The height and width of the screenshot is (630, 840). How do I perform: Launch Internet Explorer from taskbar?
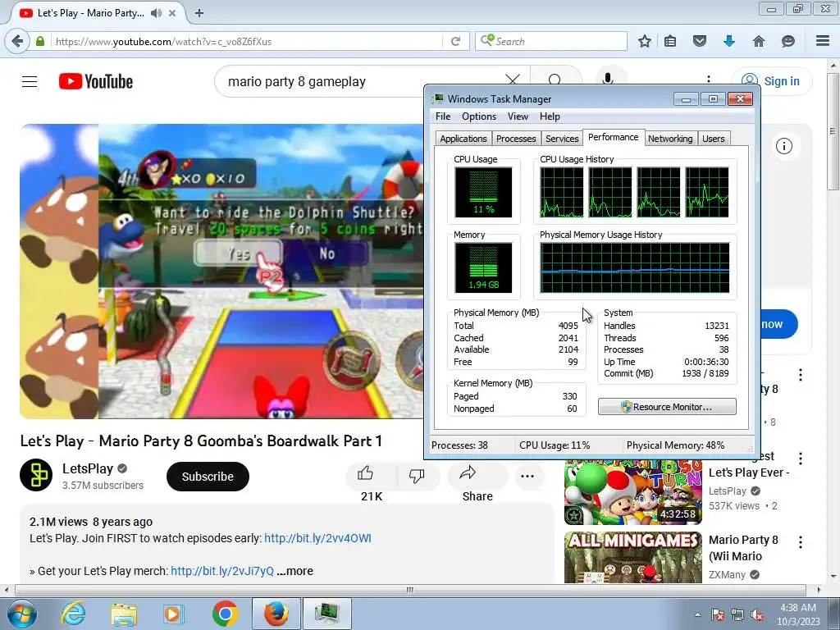(x=73, y=614)
